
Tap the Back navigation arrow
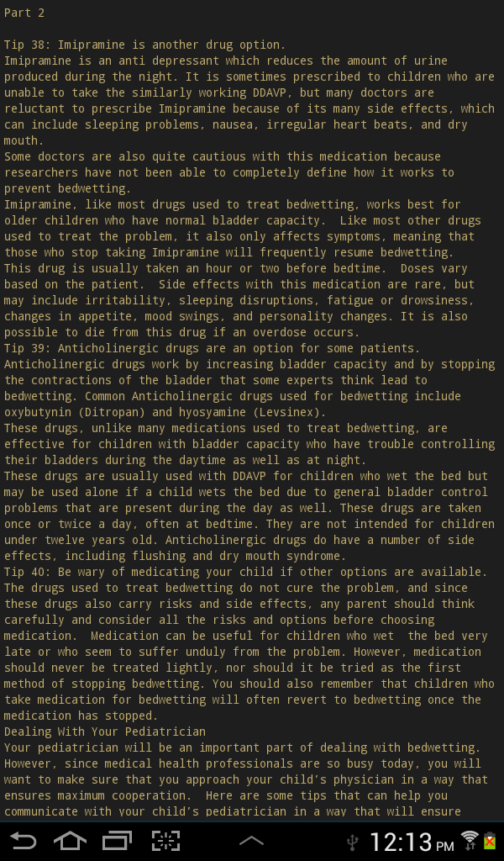[x=24, y=841]
